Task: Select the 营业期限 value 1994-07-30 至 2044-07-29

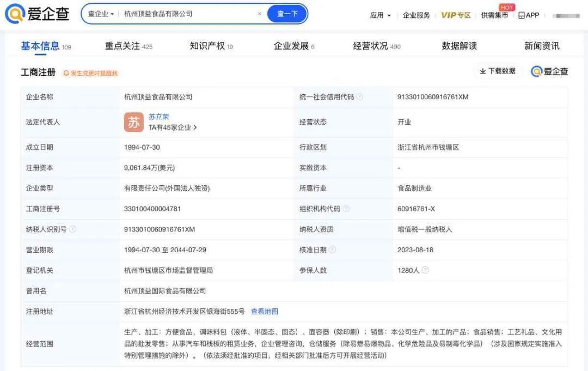Action: [165, 250]
